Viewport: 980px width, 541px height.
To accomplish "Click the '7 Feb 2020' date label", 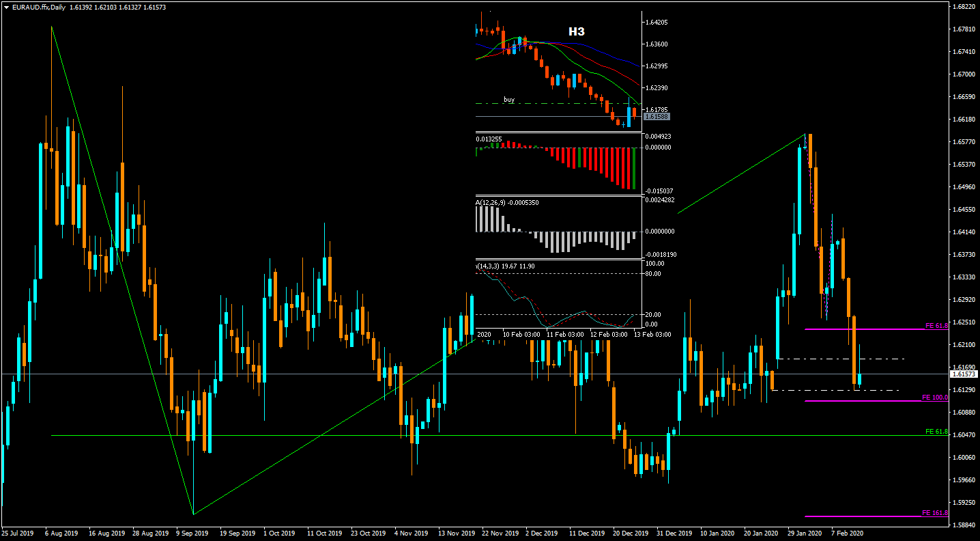I will tap(848, 533).
